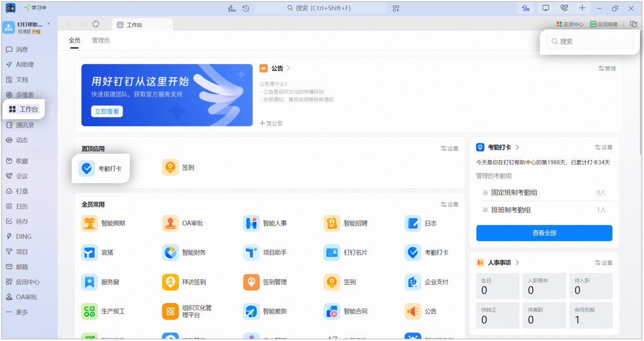
Task: Expand the 考勤打卡 panel chevron
Action: click(518, 147)
